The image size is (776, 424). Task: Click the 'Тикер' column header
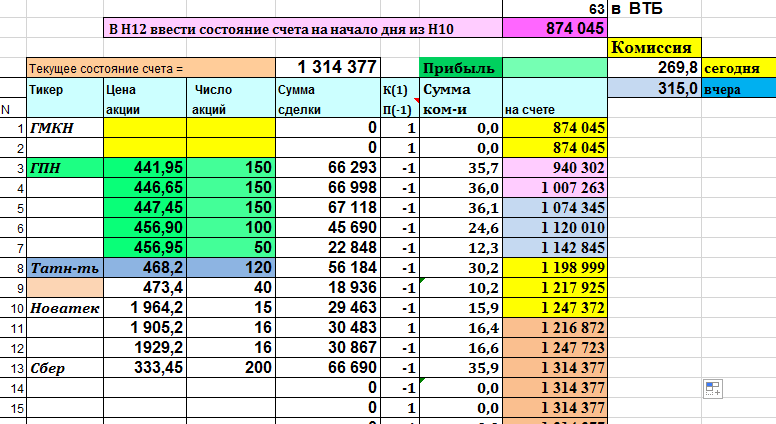tap(65, 98)
